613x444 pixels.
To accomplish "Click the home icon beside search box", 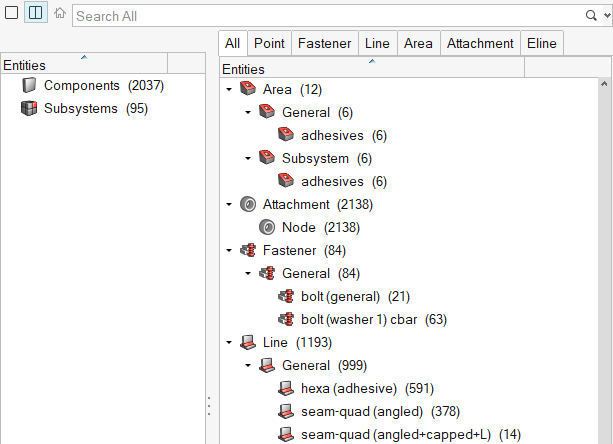I will coord(60,14).
